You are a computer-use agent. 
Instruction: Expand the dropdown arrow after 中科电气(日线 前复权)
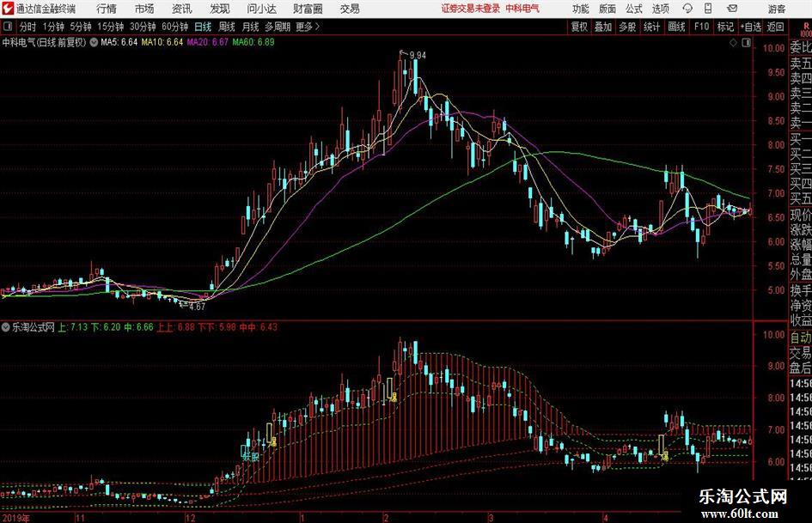tap(94, 42)
